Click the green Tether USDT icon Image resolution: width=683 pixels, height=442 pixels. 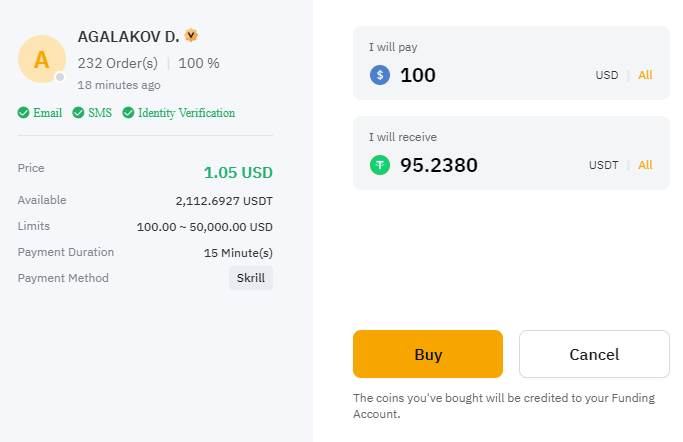click(x=380, y=165)
